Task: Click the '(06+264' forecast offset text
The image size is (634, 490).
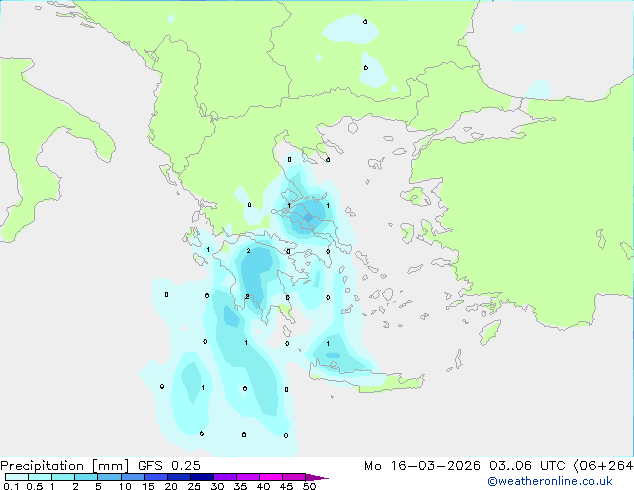Action: (603, 466)
